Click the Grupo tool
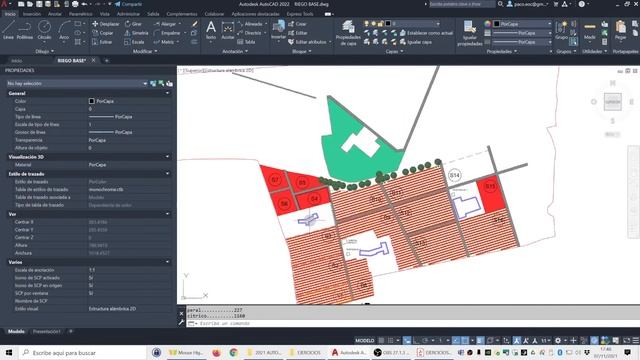 click(562, 30)
